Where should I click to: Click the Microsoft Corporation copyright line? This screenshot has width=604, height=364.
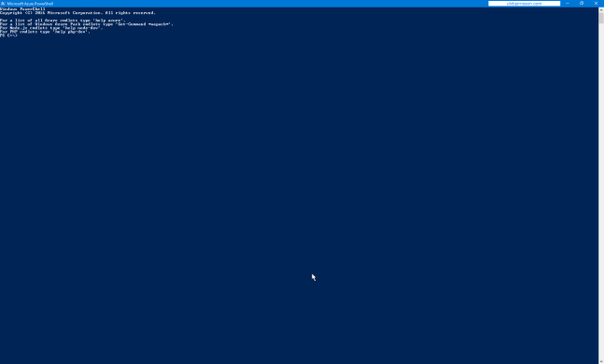coord(77,13)
